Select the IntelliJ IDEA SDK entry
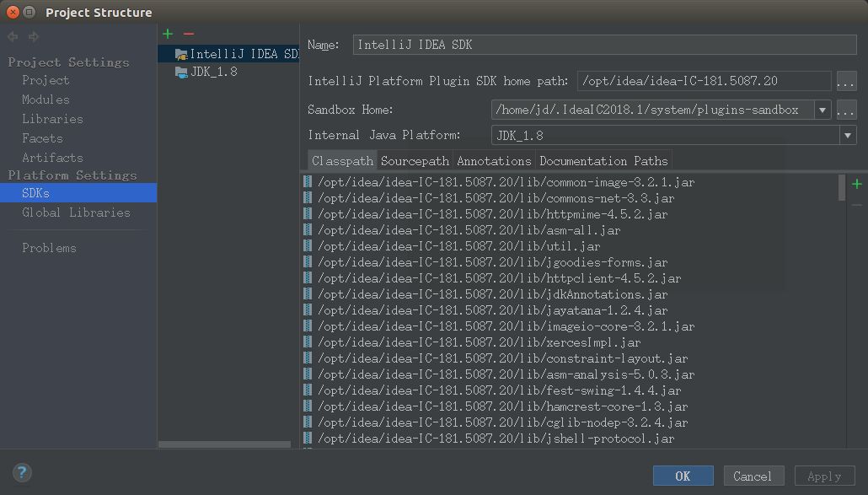Image resolution: width=868 pixels, height=495 pixels. pyautogui.click(x=229, y=54)
